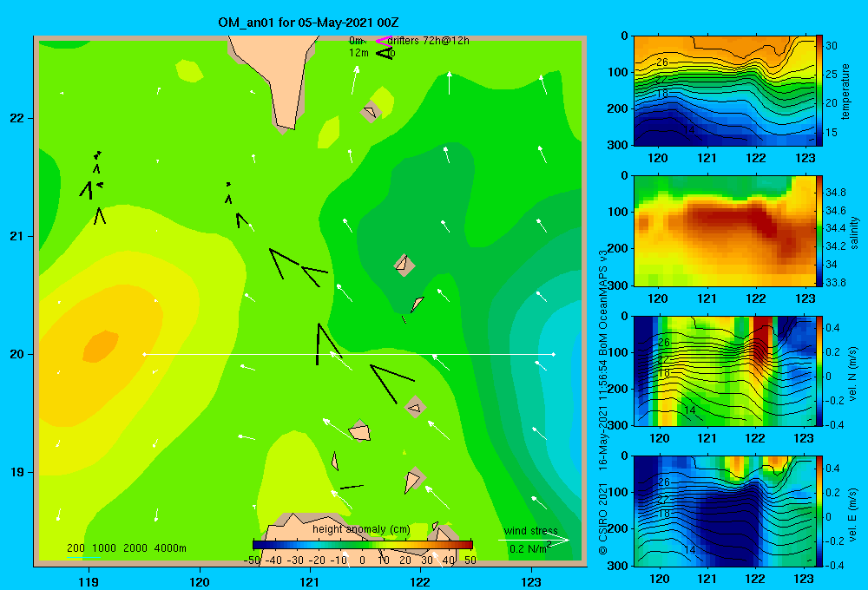This screenshot has width=868, height=590.
Task: Click the height anomaly (cm) color bar
Action: tap(363, 545)
